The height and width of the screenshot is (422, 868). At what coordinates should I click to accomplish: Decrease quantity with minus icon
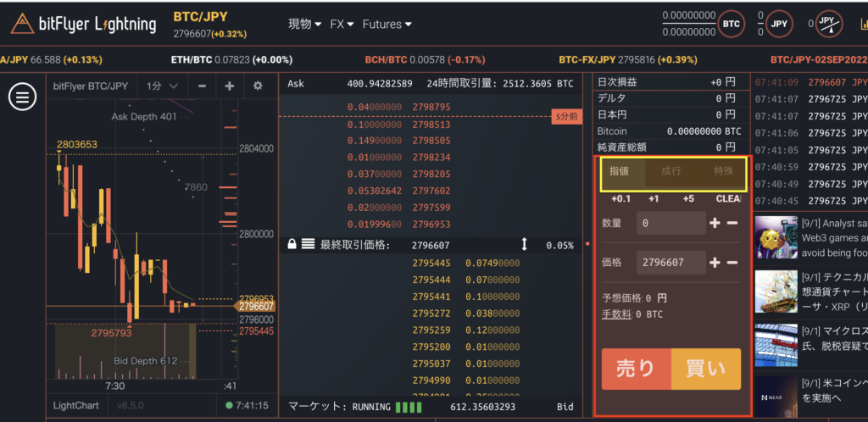coord(732,223)
